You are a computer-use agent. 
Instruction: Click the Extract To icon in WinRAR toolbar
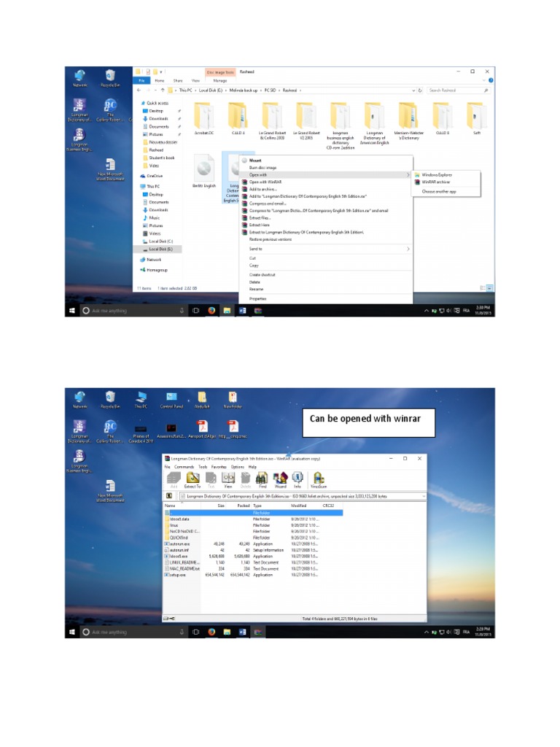pos(192,480)
